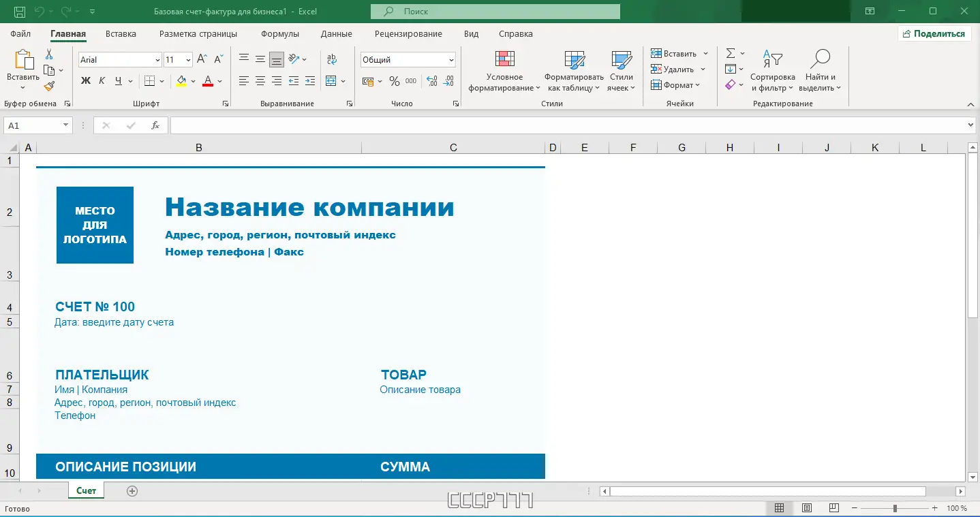Toggle italic formatting with К

[x=101, y=81]
